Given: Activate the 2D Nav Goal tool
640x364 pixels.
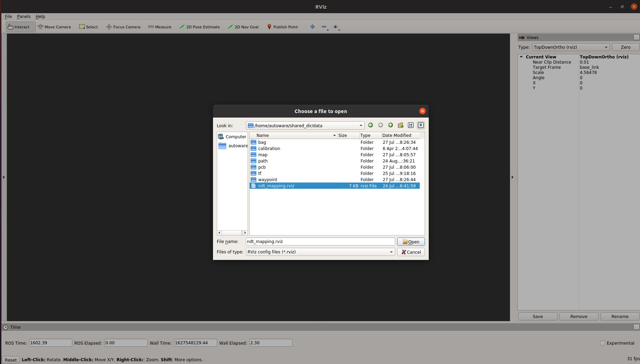Looking at the screenshot, I should click(x=243, y=27).
